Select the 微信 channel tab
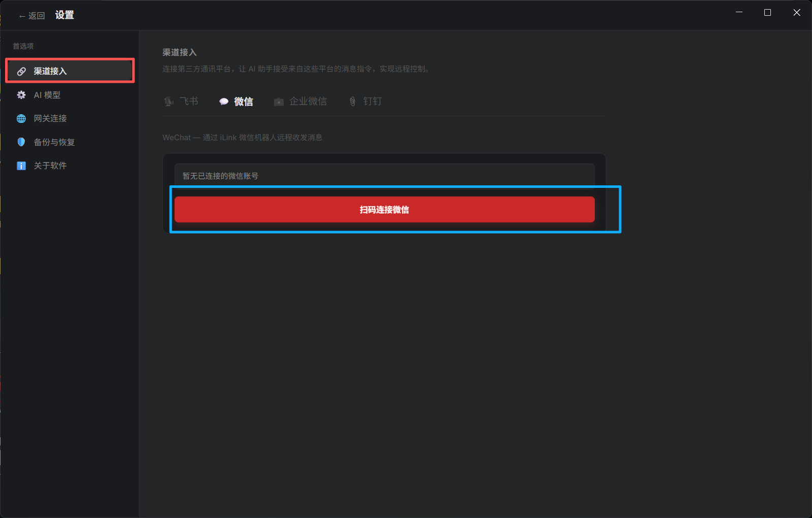 [236, 102]
